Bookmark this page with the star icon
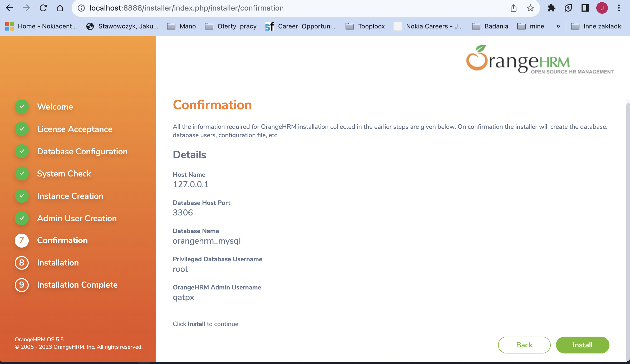 pos(530,8)
